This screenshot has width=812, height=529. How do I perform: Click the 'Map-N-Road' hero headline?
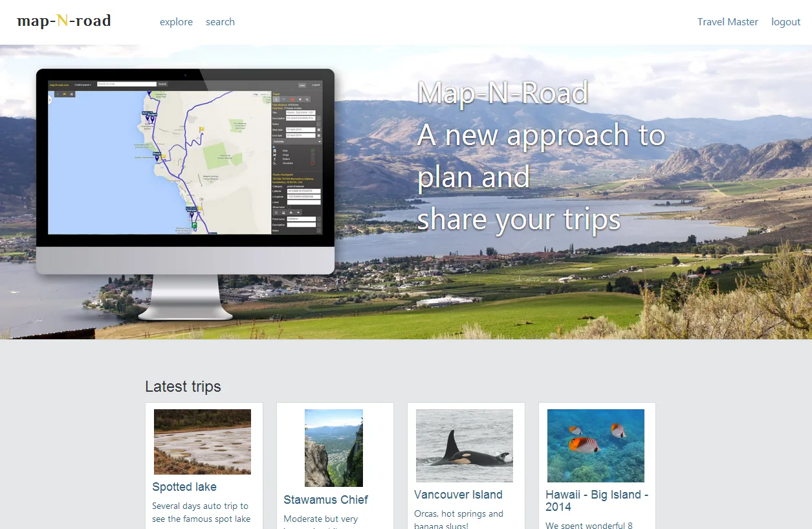503,93
